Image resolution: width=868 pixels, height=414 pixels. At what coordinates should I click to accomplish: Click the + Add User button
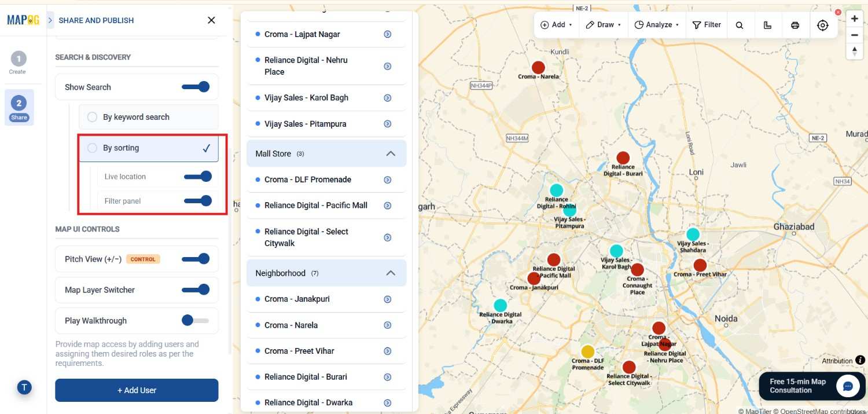click(137, 390)
